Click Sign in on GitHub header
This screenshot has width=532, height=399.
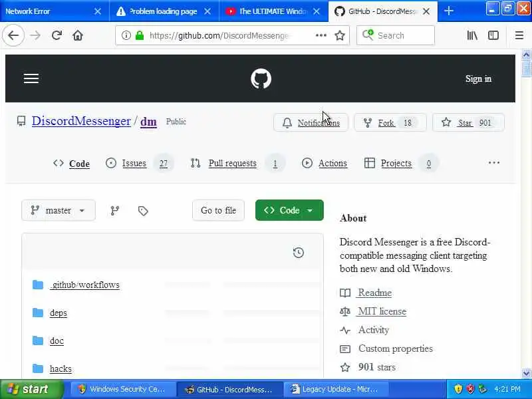tap(478, 78)
